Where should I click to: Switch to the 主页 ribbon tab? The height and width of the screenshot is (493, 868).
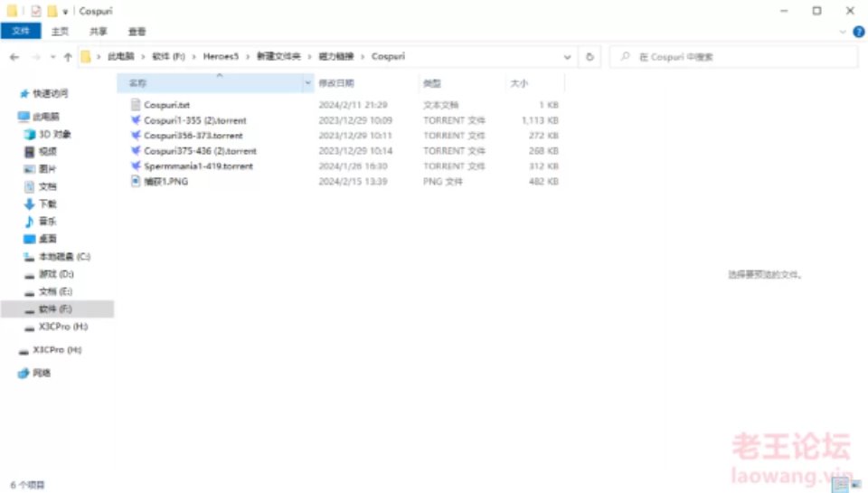point(60,32)
